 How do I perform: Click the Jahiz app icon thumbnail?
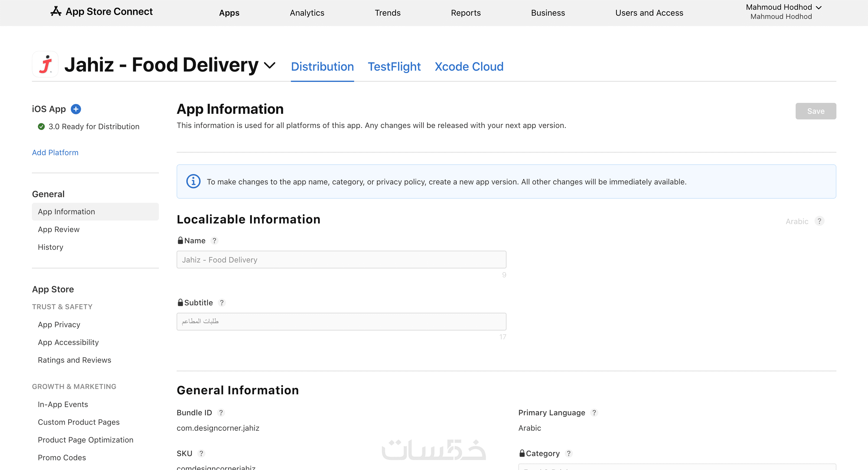coord(45,64)
